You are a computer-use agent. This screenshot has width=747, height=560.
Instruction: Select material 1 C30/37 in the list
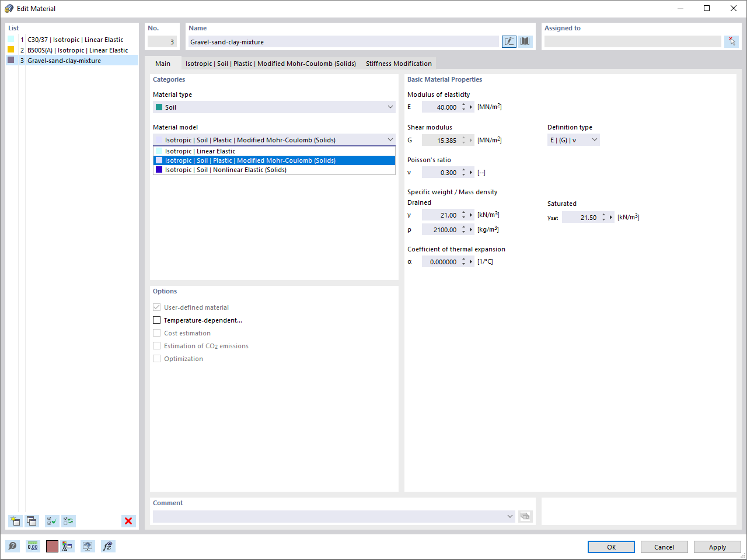72,40
